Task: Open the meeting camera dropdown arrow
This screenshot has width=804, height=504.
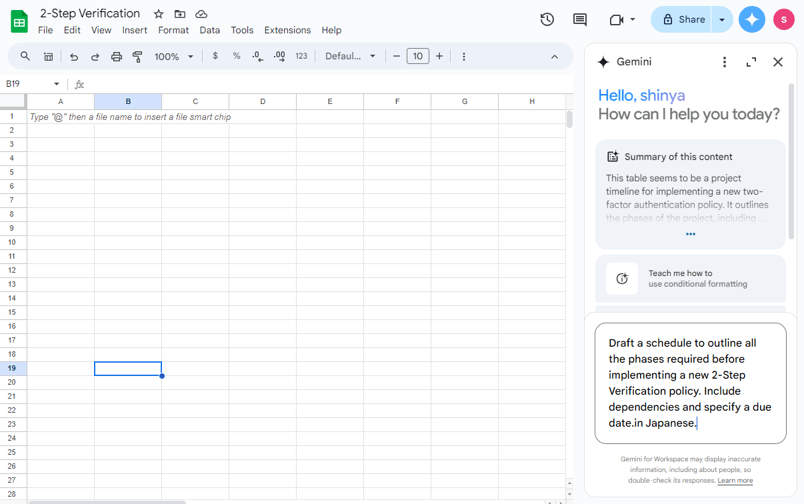Action: tap(633, 19)
